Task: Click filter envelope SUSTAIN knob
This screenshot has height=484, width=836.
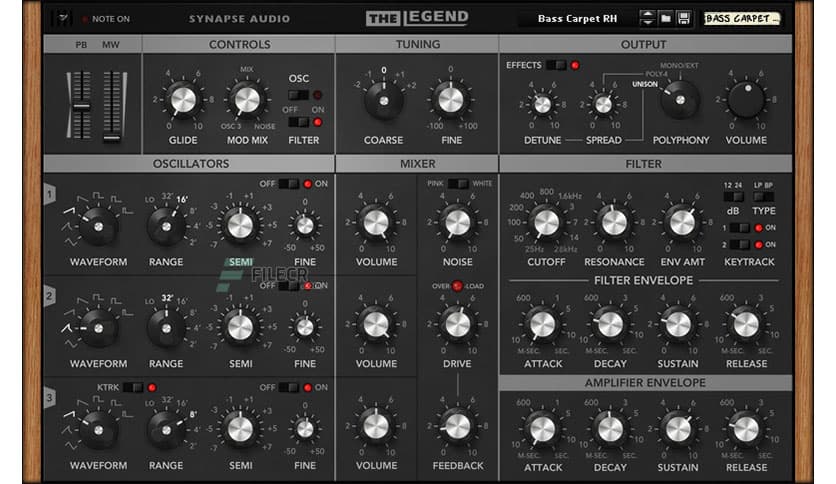Action: click(x=678, y=324)
